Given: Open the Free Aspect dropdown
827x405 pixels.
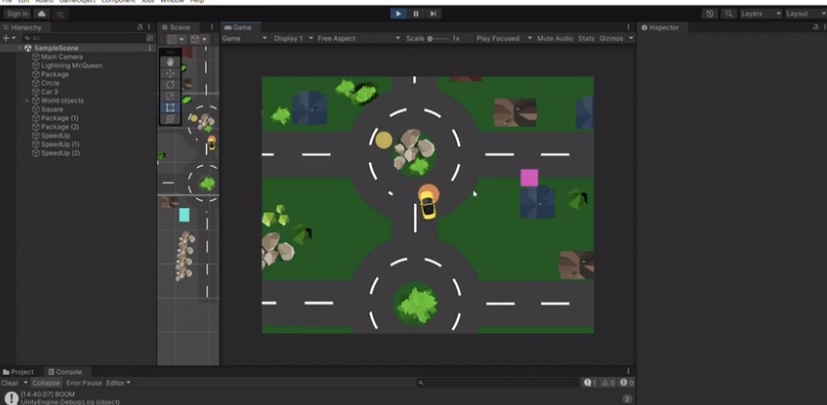Looking at the screenshot, I should 359,38.
